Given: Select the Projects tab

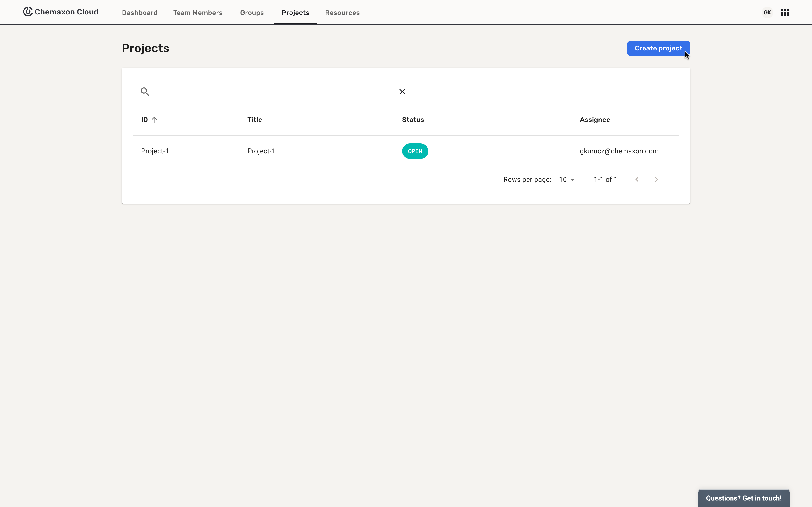Looking at the screenshot, I should click(x=295, y=13).
